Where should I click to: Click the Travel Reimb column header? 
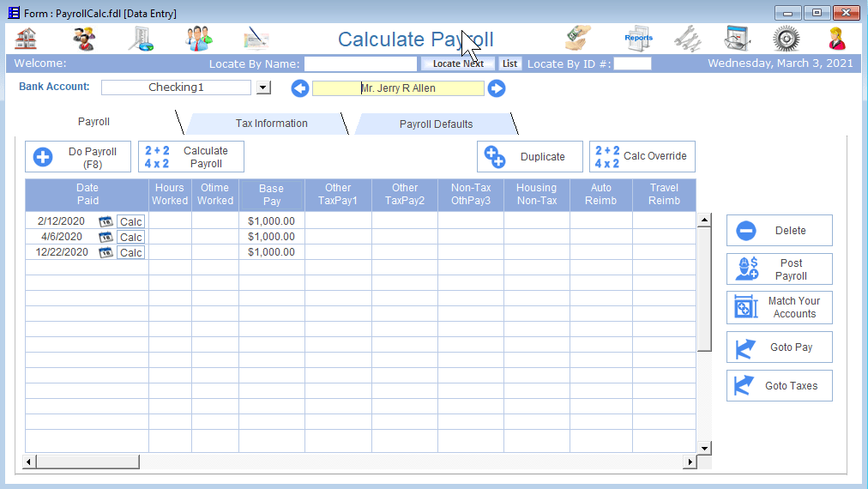click(x=664, y=195)
